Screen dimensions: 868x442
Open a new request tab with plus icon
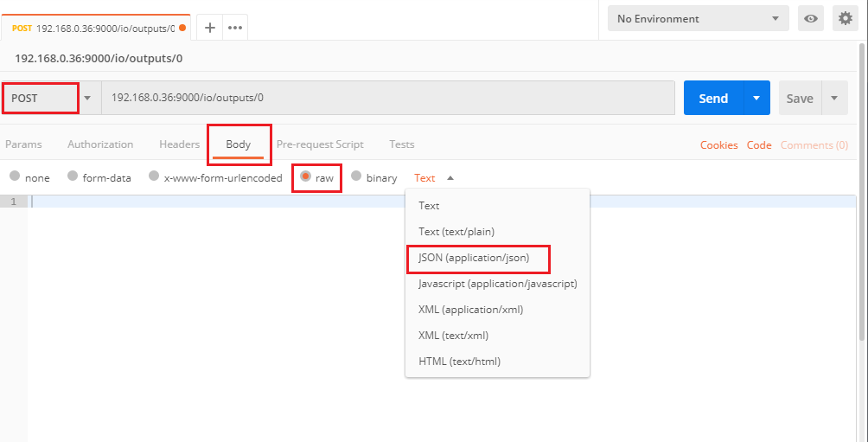click(210, 28)
